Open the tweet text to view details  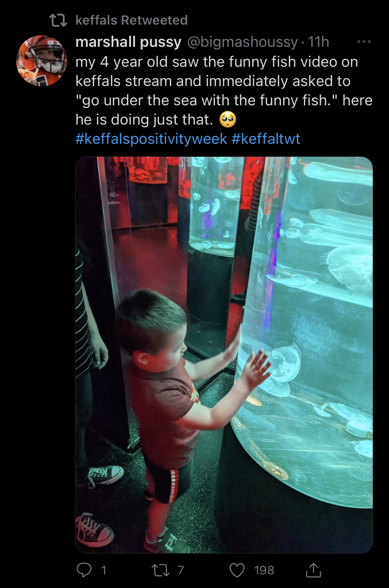224,91
